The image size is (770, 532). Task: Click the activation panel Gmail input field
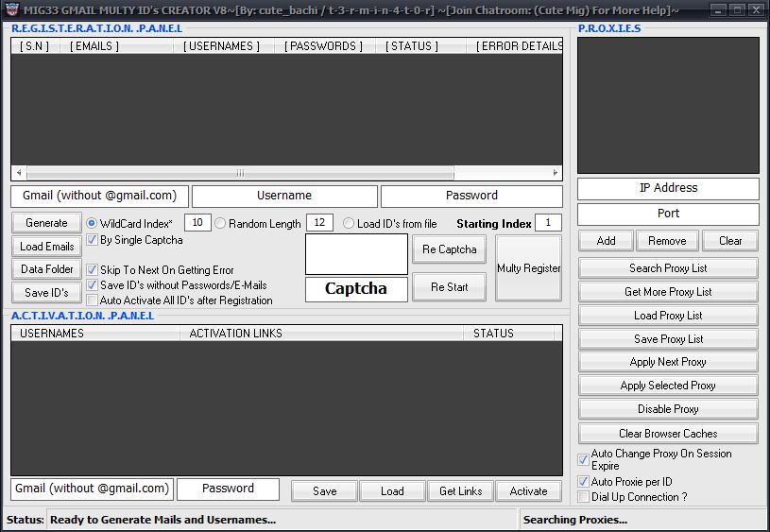(x=92, y=489)
